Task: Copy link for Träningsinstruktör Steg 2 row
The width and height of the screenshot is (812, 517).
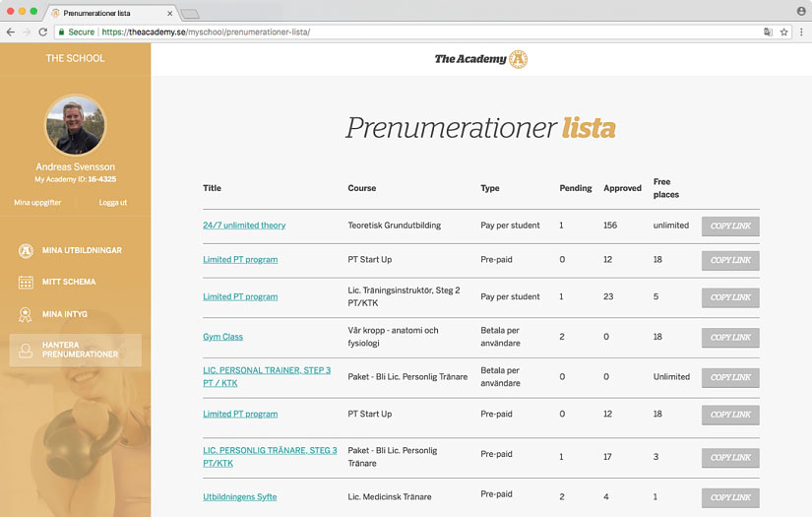Action: click(x=730, y=297)
